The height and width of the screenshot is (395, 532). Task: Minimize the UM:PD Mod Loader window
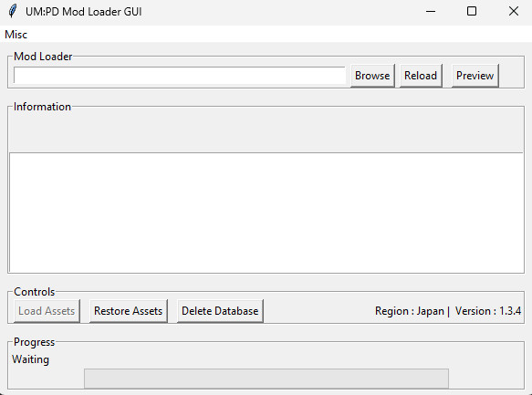tap(431, 11)
